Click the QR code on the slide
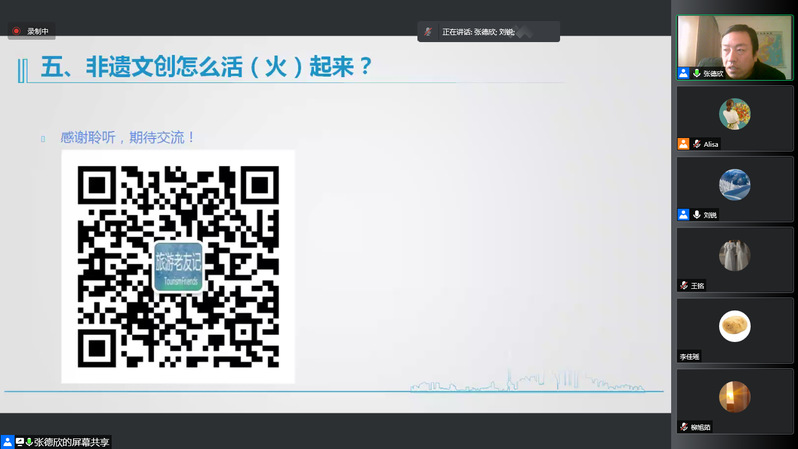This screenshot has width=798, height=449. [178, 266]
